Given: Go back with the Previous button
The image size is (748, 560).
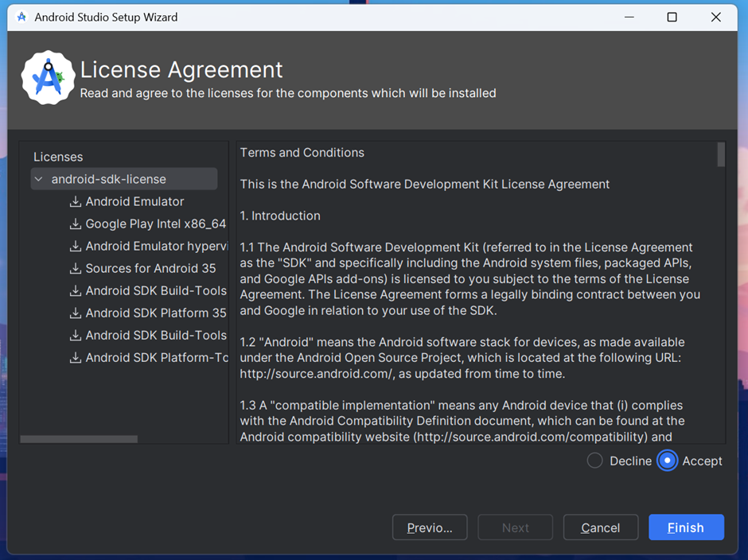Looking at the screenshot, I should click(430, 527).
